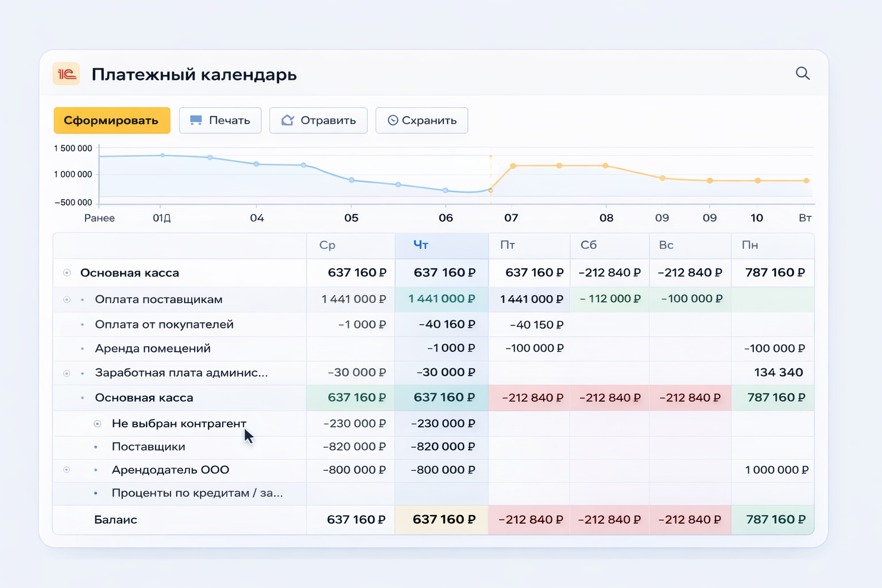Open search with the magnifier icon
The width and height of the screenshot is (882, 588).
[x=802, y=73]
